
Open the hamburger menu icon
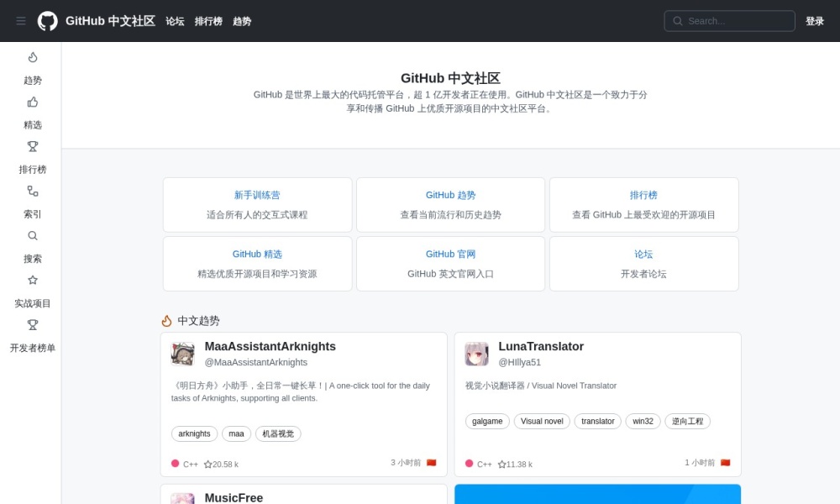click(21, 21)
